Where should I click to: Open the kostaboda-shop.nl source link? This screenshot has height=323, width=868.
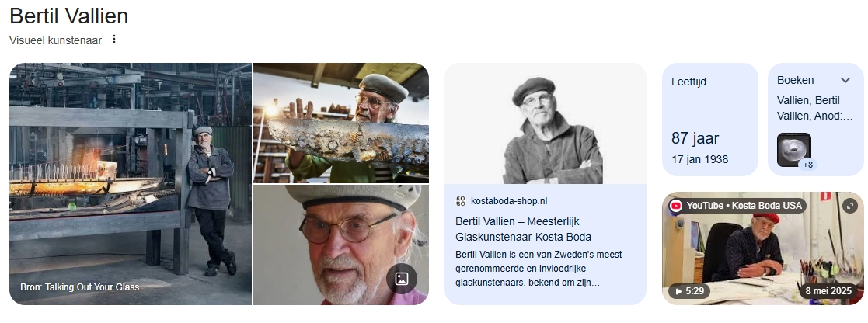(x=509, y=201)
